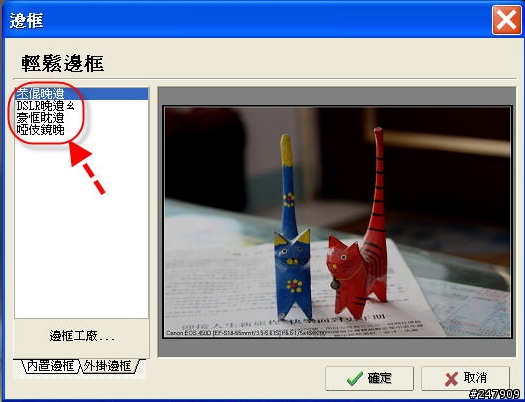Switch to the 內置邊框 tab
Screen dimensions: 525x402
tap(51, 366)
